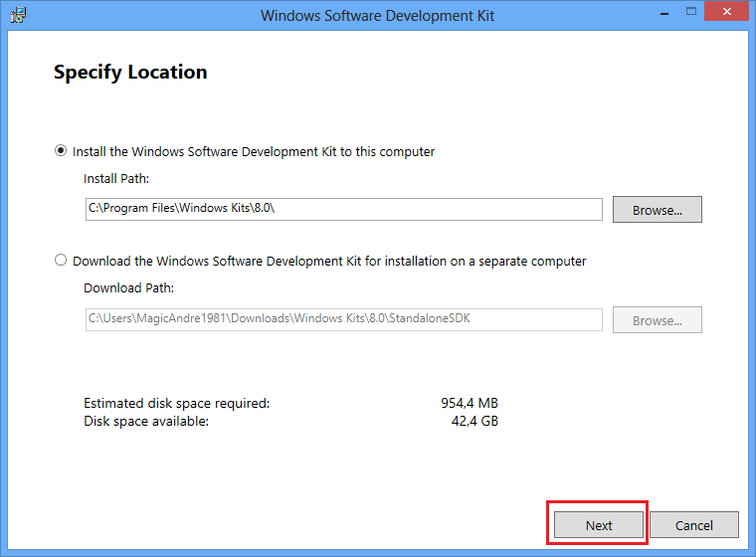Click the Install Path label
The image size is (756, 557).
tap(116, 178)
